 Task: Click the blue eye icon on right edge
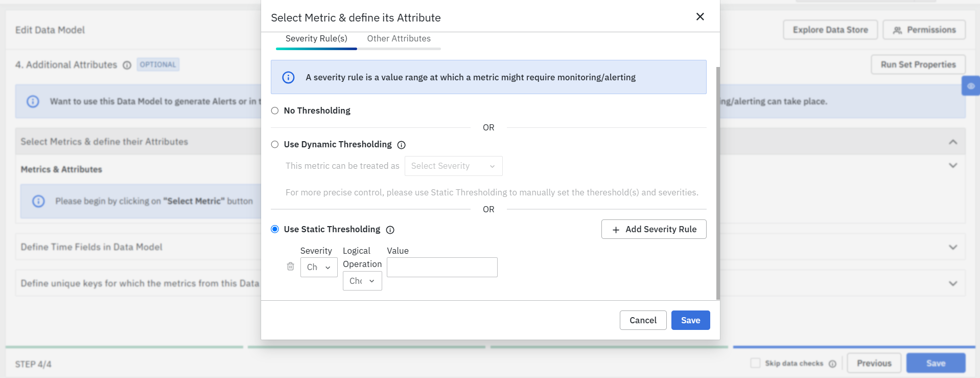tap(970, 86)
